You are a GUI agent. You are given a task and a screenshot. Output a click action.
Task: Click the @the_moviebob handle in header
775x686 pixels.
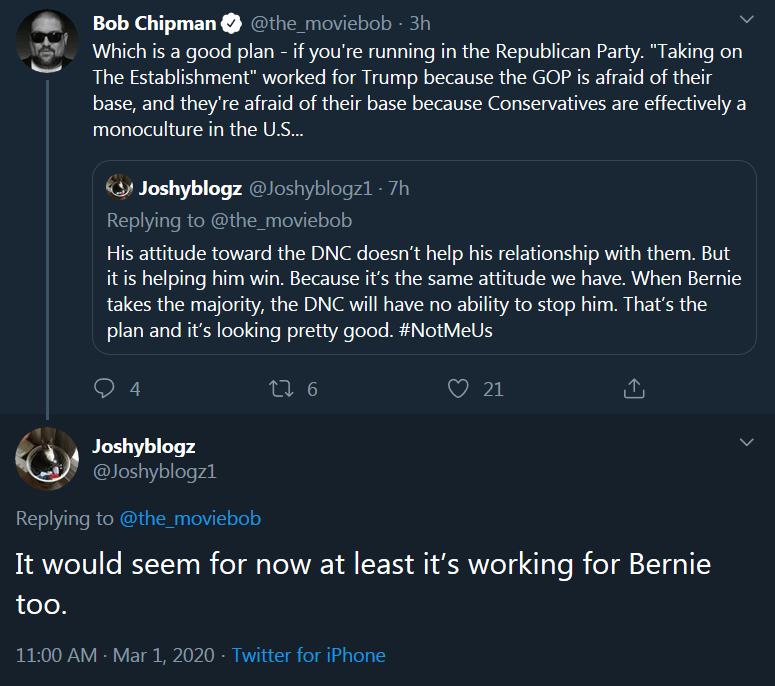[321, 24]
